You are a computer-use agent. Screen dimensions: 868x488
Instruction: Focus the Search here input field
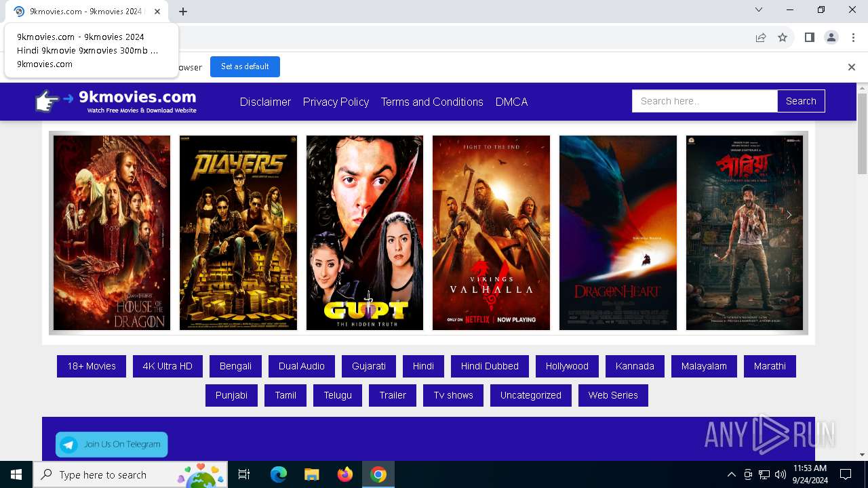tap(705, 101)
